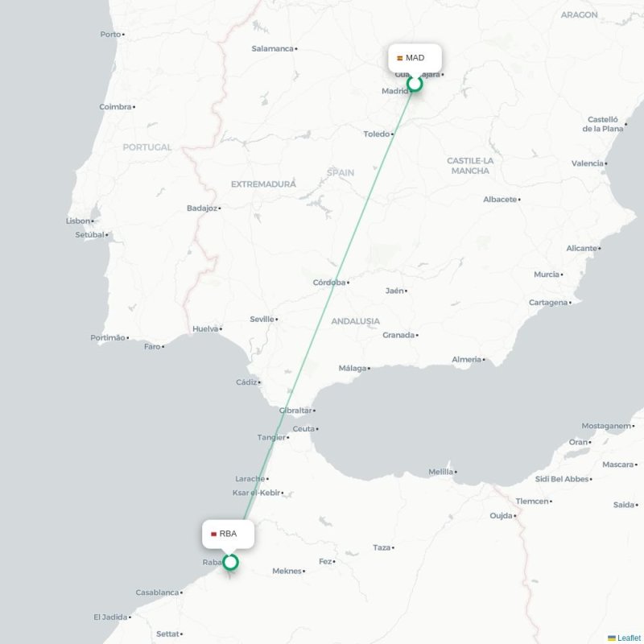Click the Fez city label
The width and height of the screenshot is (644, 644).
coord(325,561)
